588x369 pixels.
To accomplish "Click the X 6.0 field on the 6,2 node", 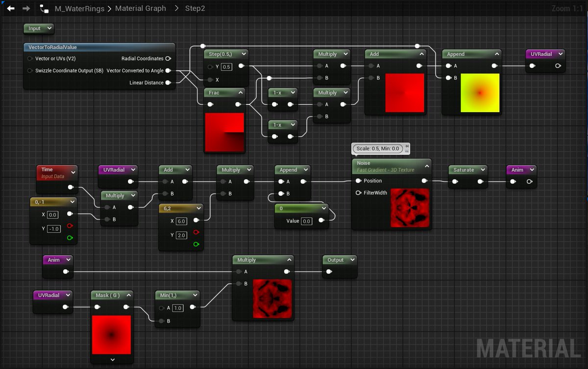I will [x=182, y=221].
